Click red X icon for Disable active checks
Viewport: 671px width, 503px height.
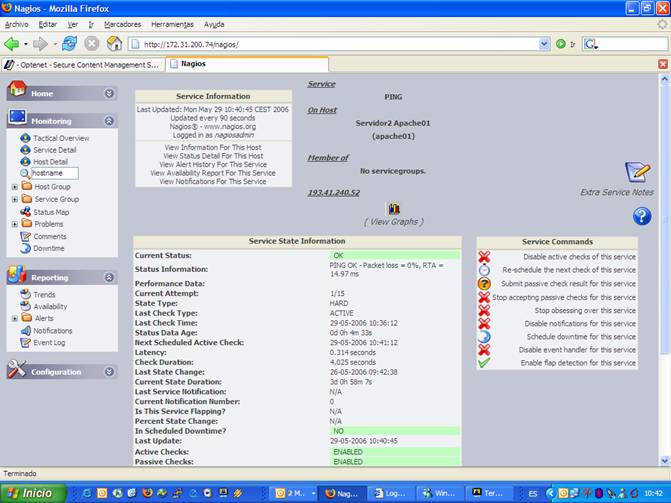pos(484,257)
